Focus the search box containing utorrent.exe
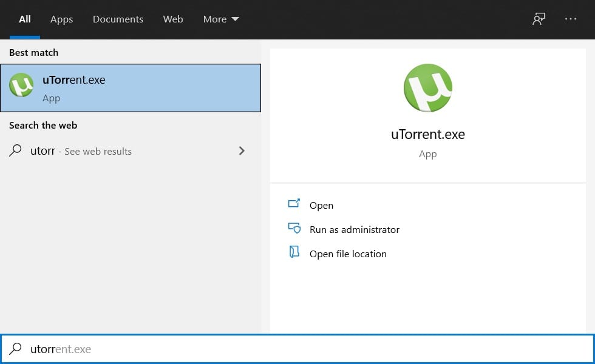595x364 pixels. [297, 349]
